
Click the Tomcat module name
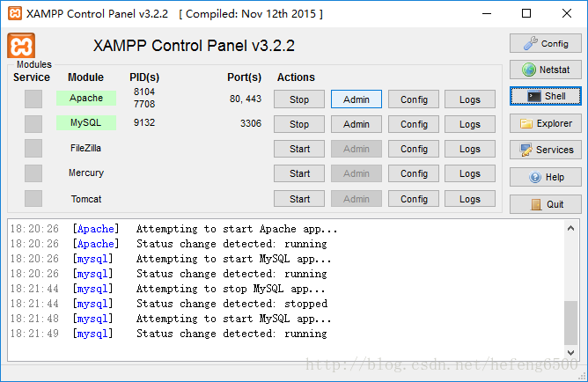[86, 199]
